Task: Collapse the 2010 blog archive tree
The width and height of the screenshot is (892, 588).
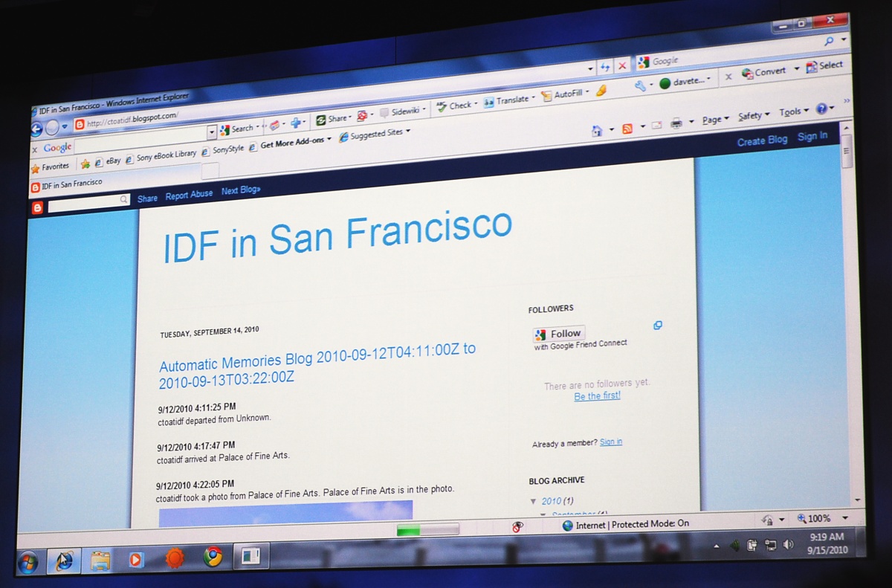Action: [x=533, y=501]
